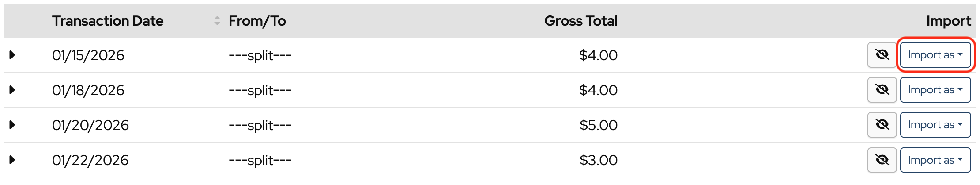
Task: Expand the 01/20/2026 transaction row
Action: [12, 125]
